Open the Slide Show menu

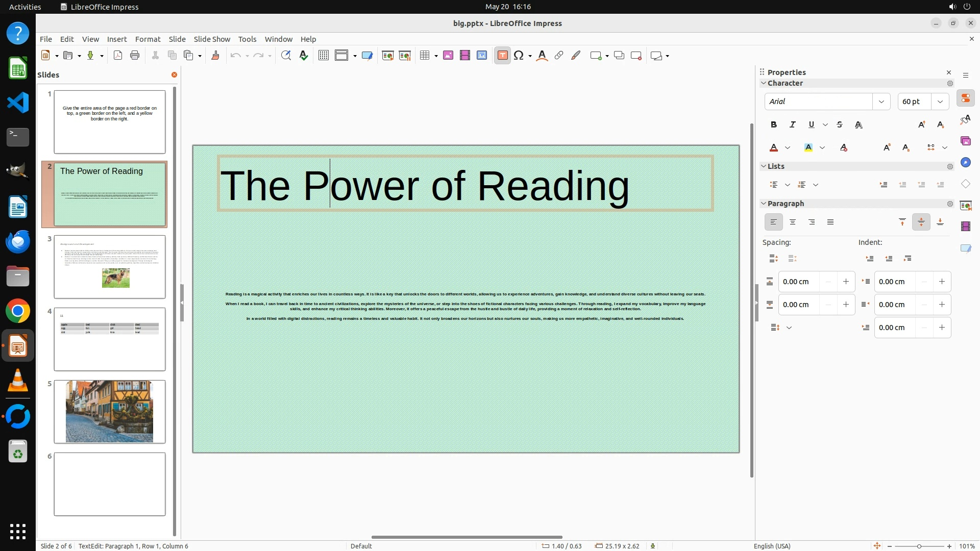pos(212,39)
